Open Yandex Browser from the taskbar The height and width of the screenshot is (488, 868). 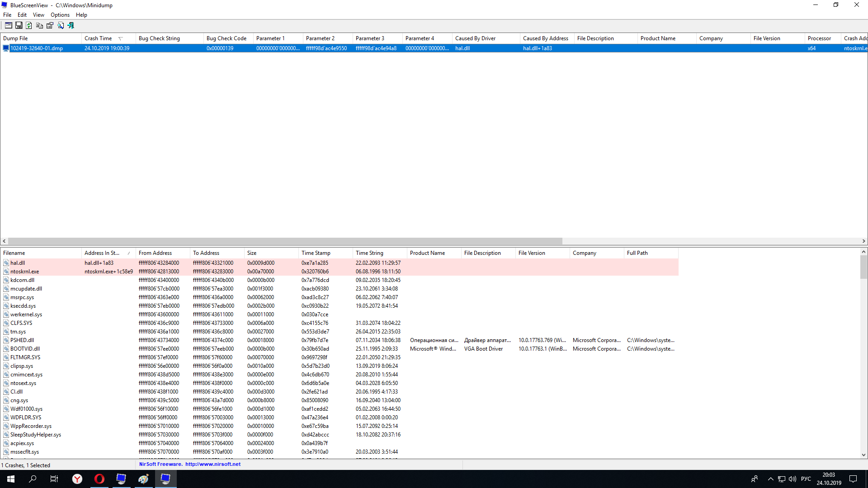click(x=77, y=479)
